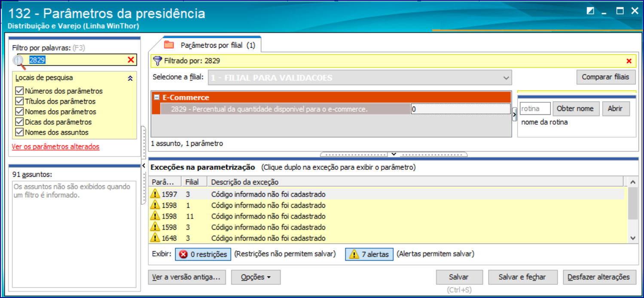Toggle Nomes dos assuntos checkbox
The image size is (644, 298).
coord(19,132)
